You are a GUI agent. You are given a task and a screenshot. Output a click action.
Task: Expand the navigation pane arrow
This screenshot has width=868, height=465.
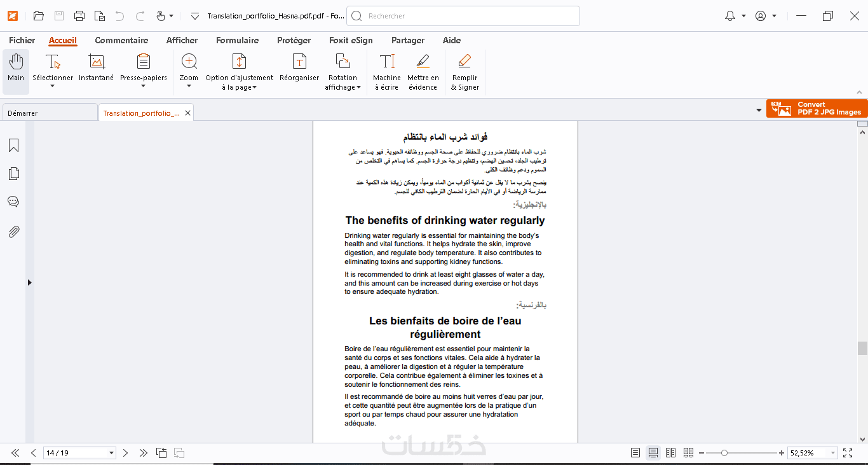point(29,282)
